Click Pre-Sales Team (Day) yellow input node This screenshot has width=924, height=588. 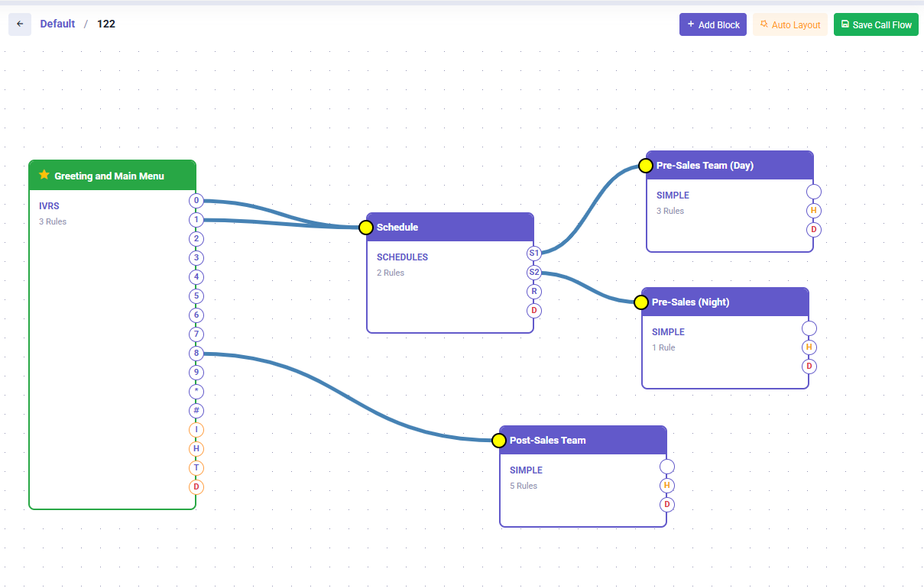(646, 166)
